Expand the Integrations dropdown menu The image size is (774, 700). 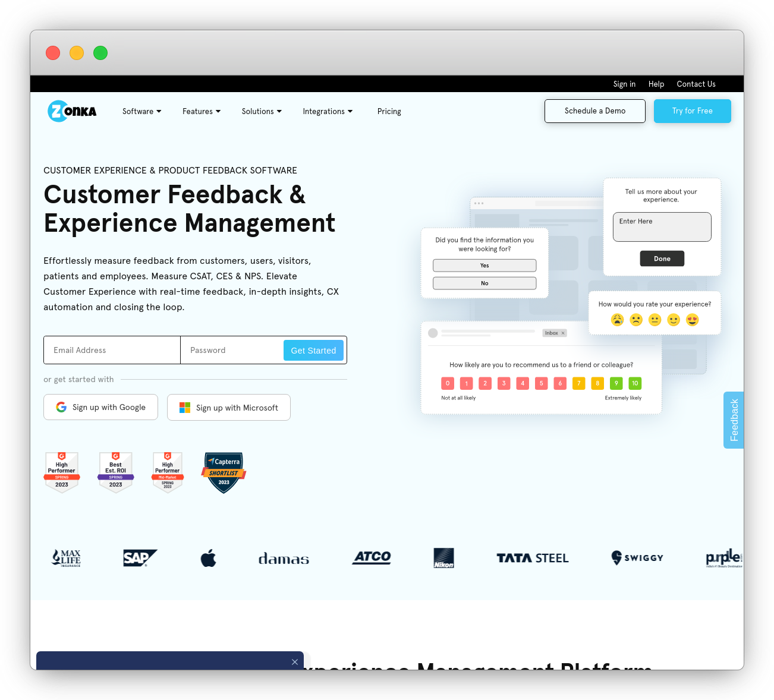(328, 112)
